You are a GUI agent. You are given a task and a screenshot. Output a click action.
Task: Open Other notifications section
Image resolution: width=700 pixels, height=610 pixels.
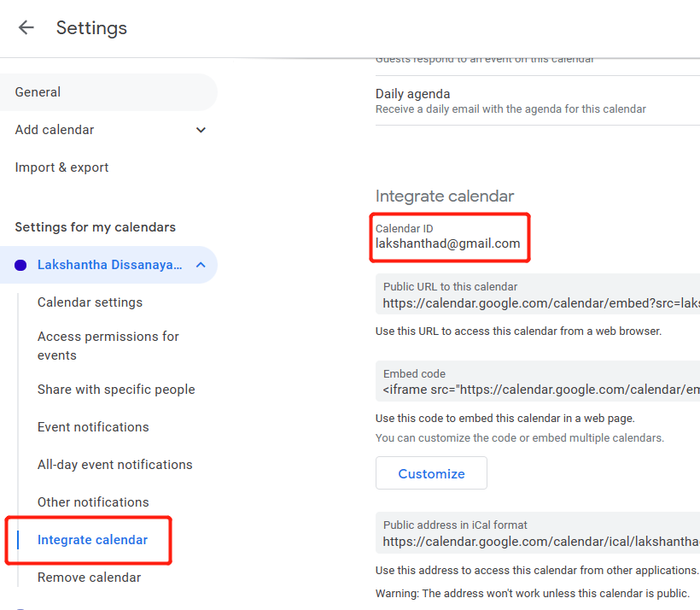93,502
